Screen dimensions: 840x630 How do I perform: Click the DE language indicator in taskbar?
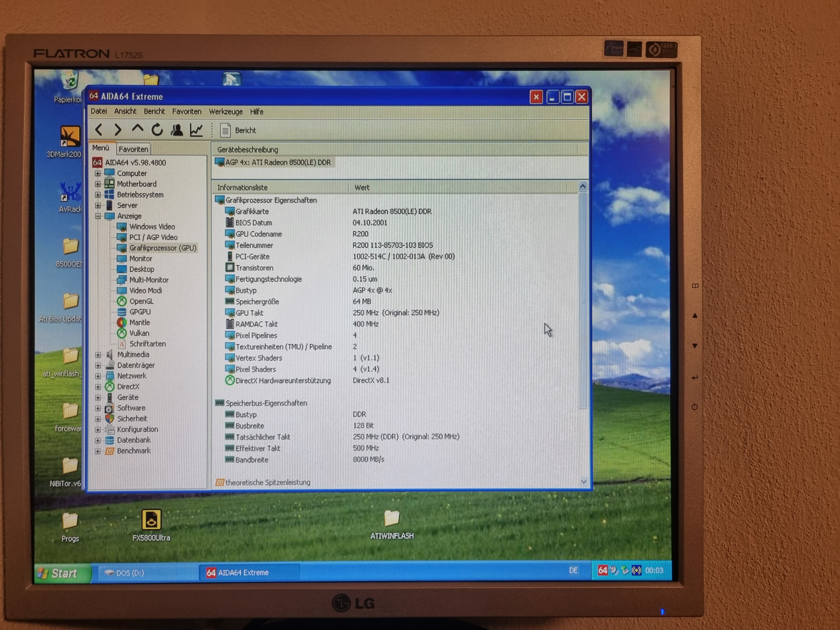tap(573, 570)
